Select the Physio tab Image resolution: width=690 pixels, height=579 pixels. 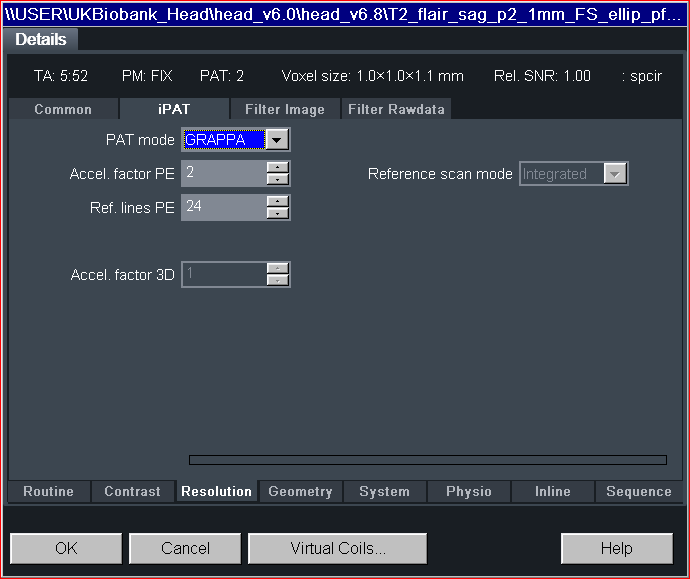[468, 492]
